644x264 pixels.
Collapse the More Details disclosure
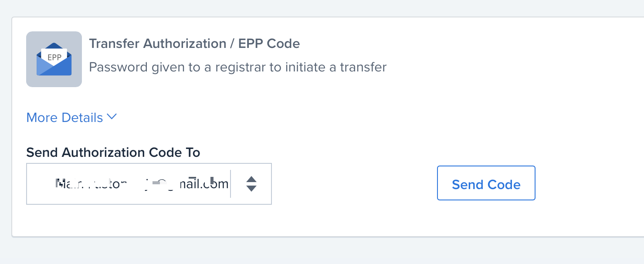tap(64, 117)
